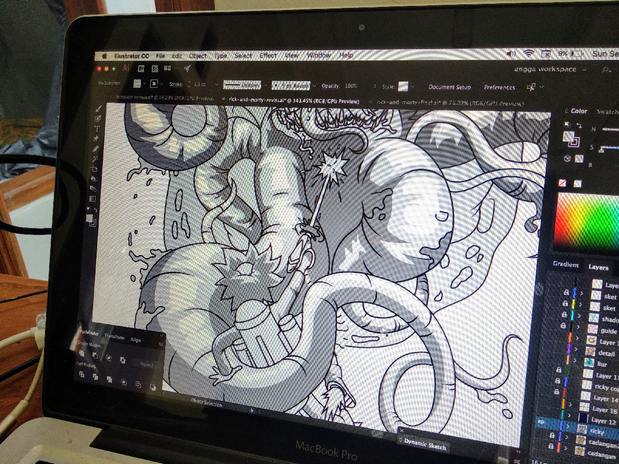Click the Pathfinder panel menu icon
The image size is (619, 464).
(161, 344)
